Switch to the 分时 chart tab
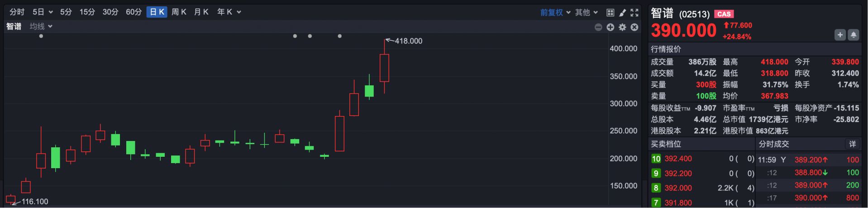Screen dimensions: 868x208 point(17,12)
